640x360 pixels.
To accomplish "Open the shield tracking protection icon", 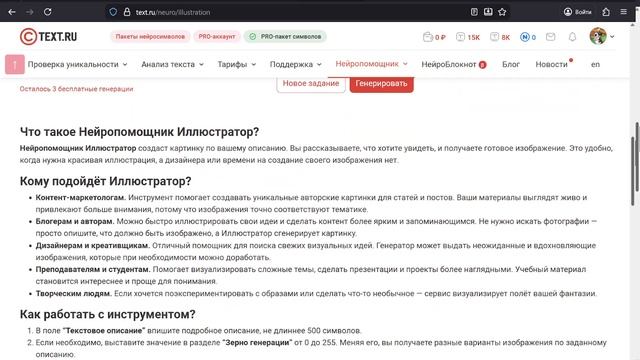I will [x=113, y=12].
